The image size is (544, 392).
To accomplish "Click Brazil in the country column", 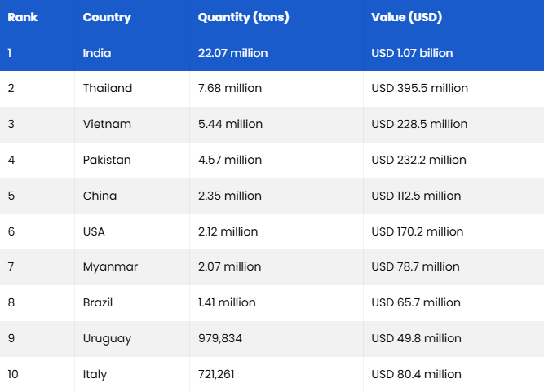I will pos(98,302).
